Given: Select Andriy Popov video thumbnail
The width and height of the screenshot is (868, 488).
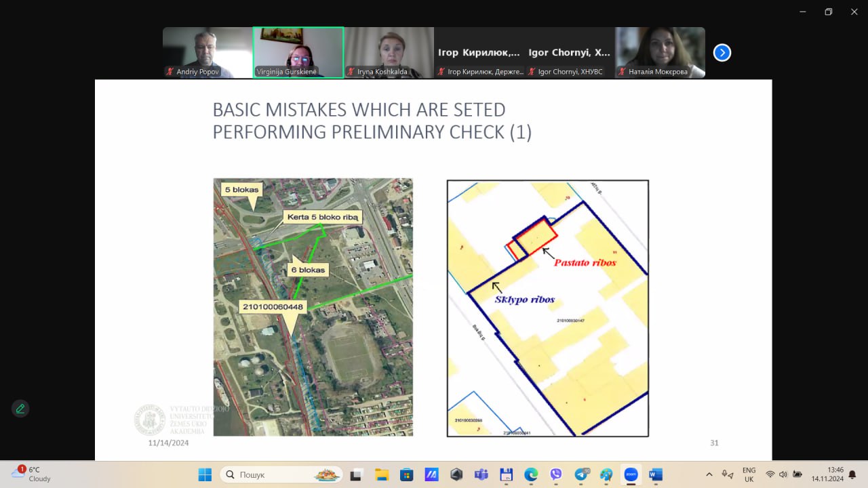Looking at the screenshot, I should [x=208, y=53].
